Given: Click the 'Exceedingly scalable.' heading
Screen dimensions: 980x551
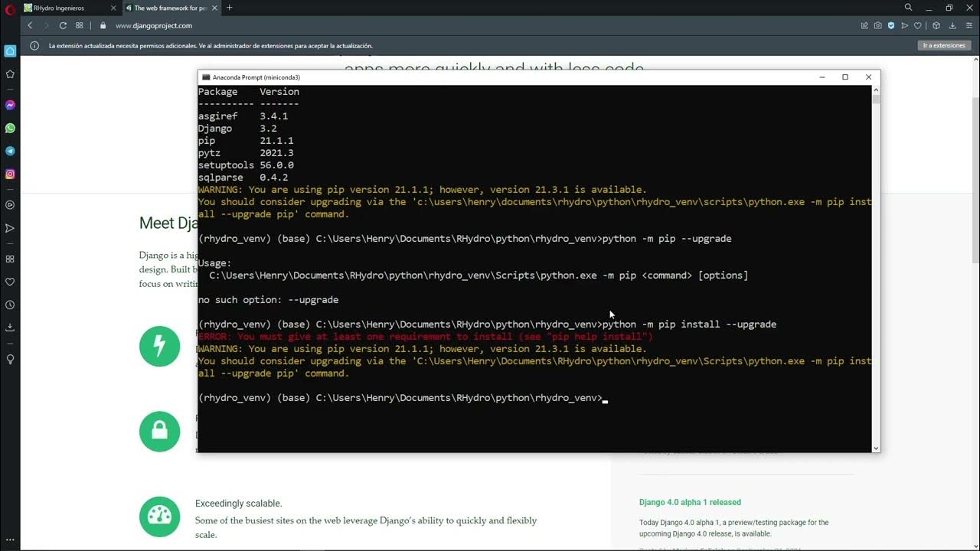Looking at the screenshot, I should tap(239, 504).
